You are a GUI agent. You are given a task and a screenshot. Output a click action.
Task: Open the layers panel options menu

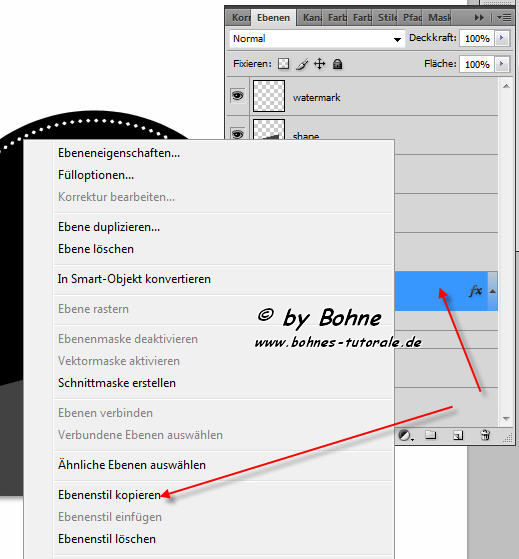point(504,17)
